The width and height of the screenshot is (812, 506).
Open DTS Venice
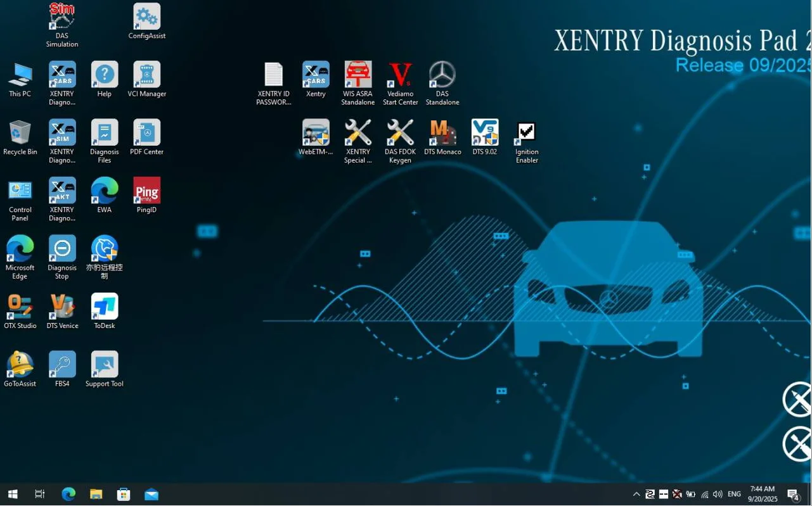tap(62, 311)
